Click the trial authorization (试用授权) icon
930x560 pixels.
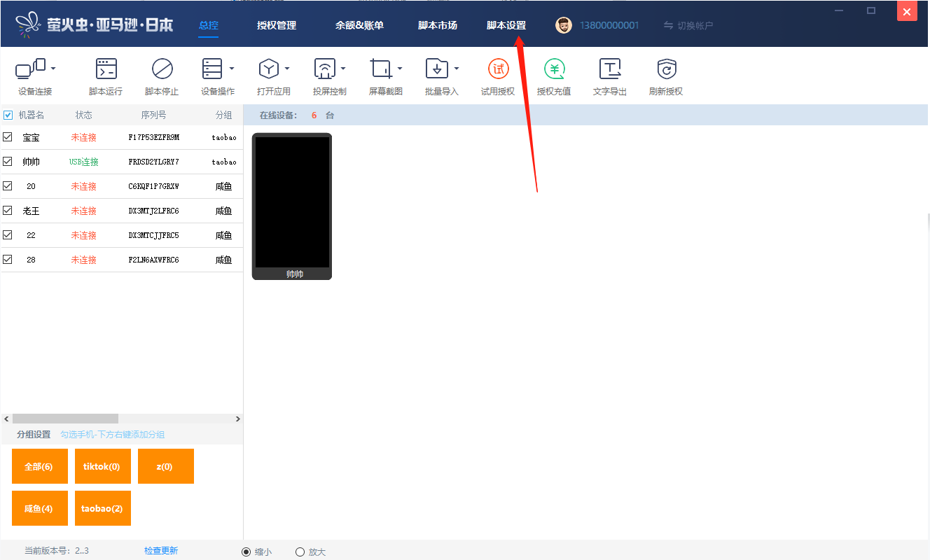[x=498, y=69]
